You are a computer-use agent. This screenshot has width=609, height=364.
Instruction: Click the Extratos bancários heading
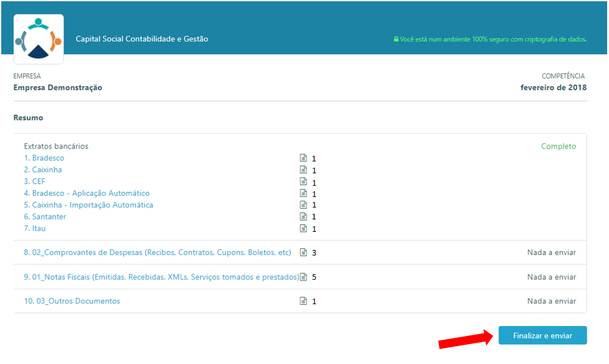56,146
